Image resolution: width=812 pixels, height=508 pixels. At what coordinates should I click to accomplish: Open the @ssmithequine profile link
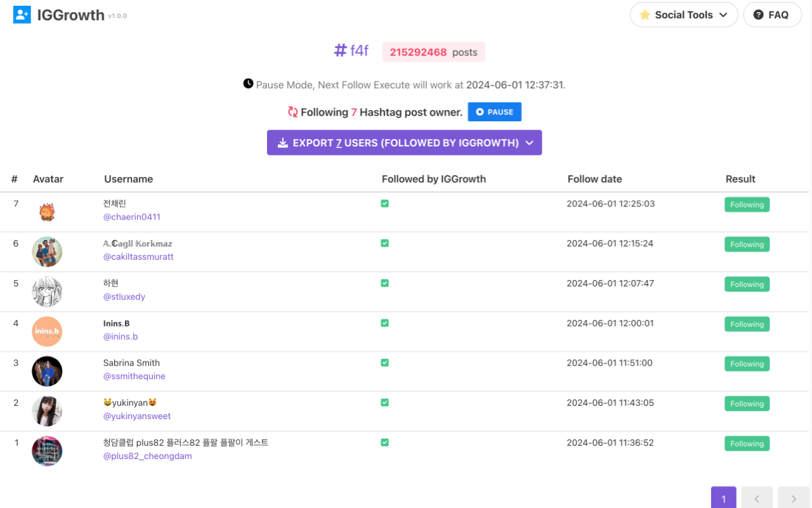pos(134,376)
